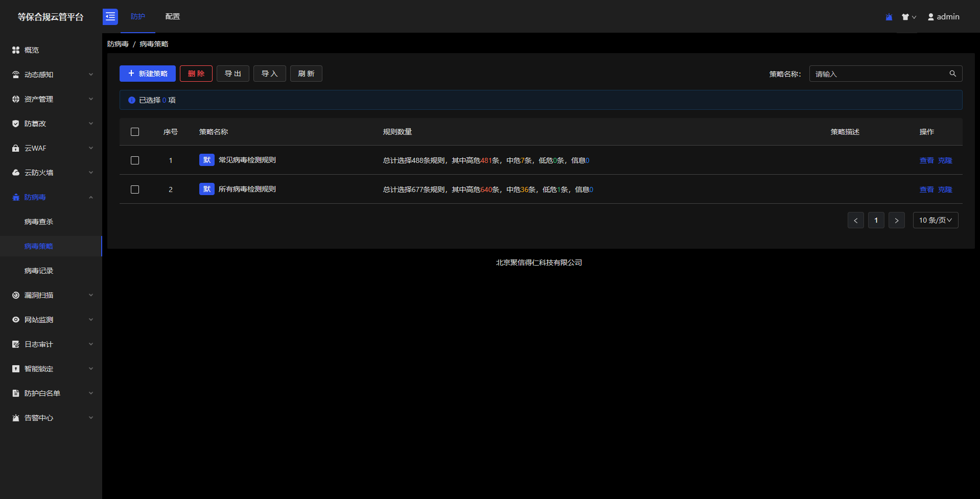
Task: Click 默 badge on 常见病毒检测规则 row
Action: click(207, 160)
